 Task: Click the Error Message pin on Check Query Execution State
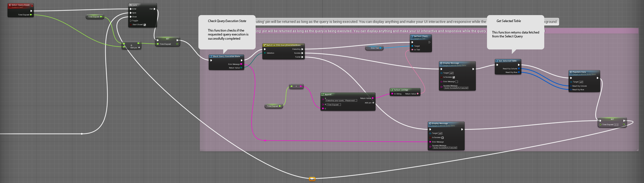pyautogui.click(x=241, y=64)
